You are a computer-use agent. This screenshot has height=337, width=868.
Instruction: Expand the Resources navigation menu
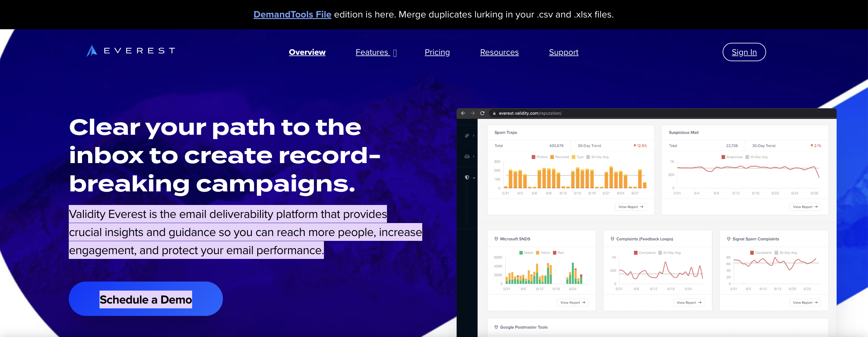pos(499,52)
